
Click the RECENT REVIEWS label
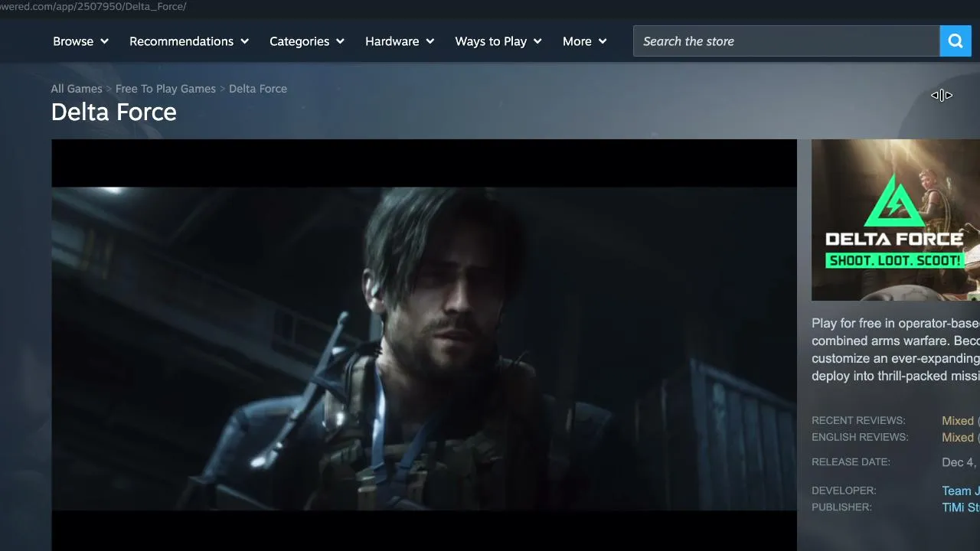point(858,421)
